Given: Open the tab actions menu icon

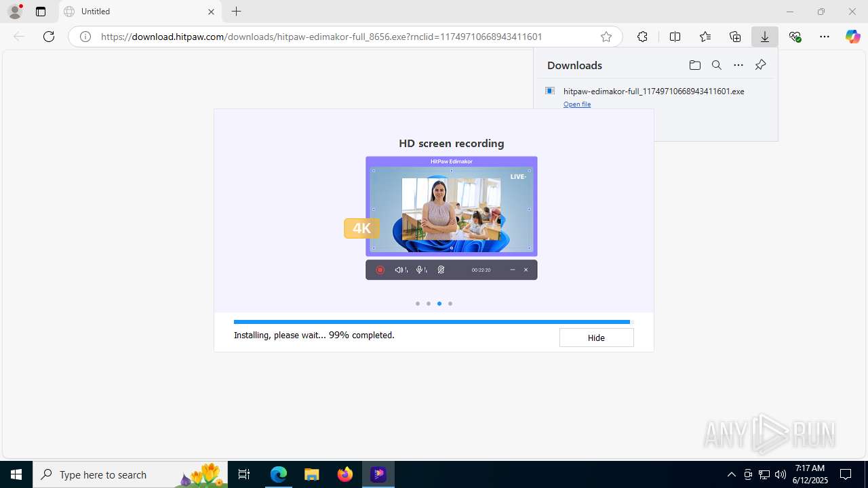Looking at the screenshot, I should [x=41, y=12].
